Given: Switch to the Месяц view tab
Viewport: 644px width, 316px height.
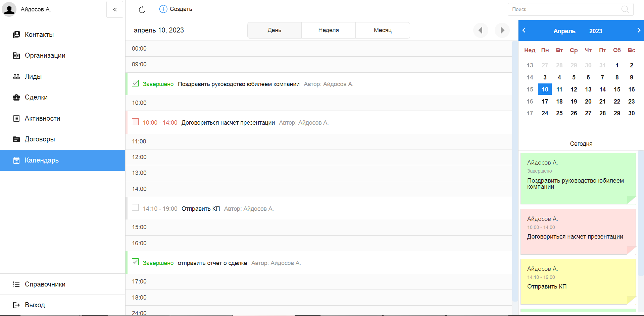Looking at the screenshot, I should pyautogui.click(x=383, y=30).
